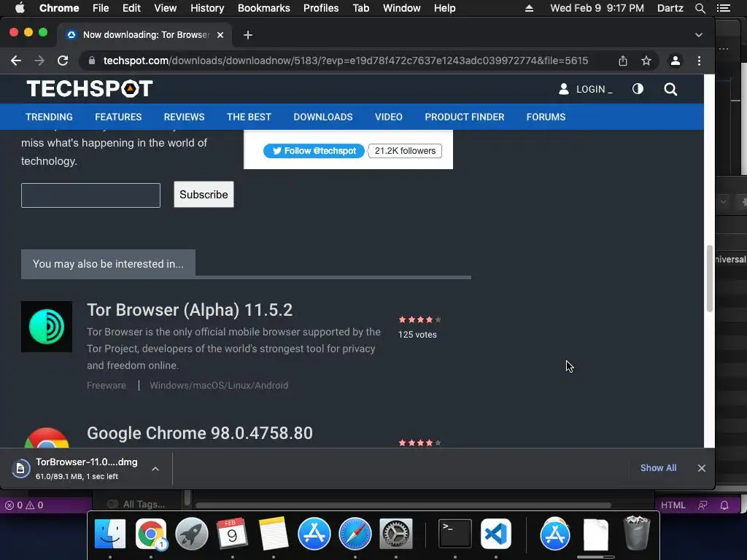The image size is (747, 560).
Task: Click LOGIN on TechSpot header
Action: tap(586, 89)
